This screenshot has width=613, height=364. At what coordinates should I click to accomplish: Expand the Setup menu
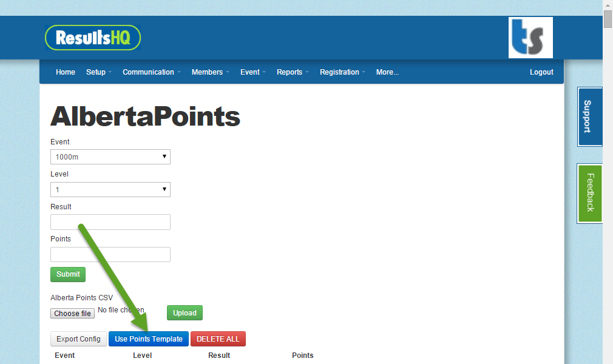(99, 72)
